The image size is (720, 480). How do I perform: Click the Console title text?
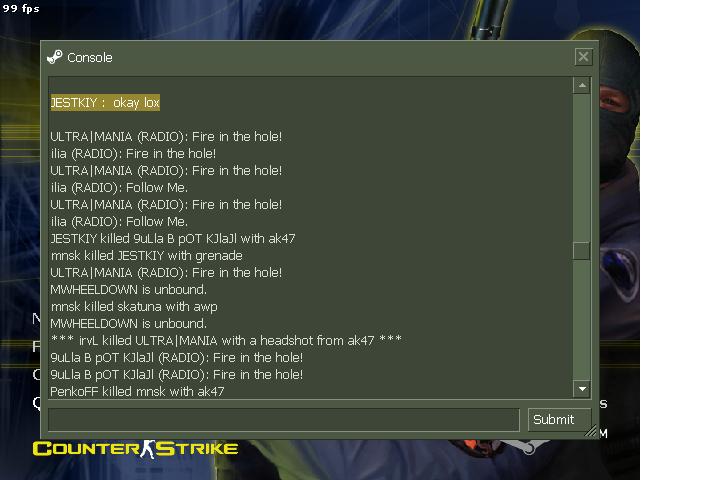(x=90, y=57)
